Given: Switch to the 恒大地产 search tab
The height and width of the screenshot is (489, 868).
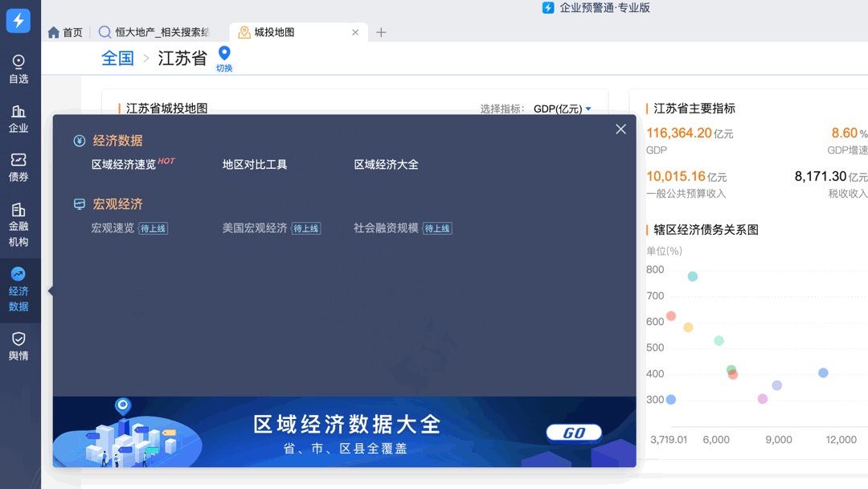Looking at the screenshot, I should pyautogui.click(x=154, y=32).
